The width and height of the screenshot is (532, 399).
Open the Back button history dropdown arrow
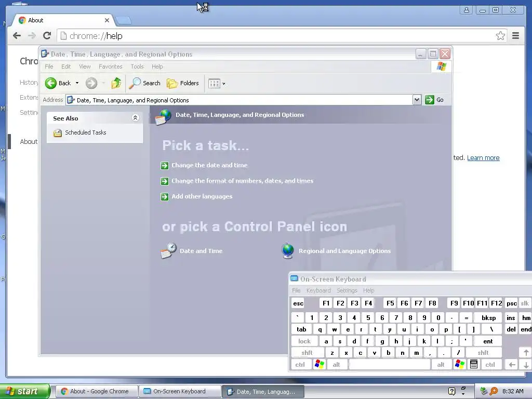click(77, 83)
